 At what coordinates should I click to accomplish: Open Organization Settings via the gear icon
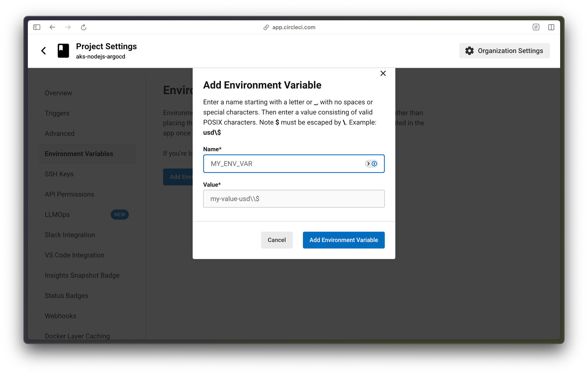coord(504,51)
